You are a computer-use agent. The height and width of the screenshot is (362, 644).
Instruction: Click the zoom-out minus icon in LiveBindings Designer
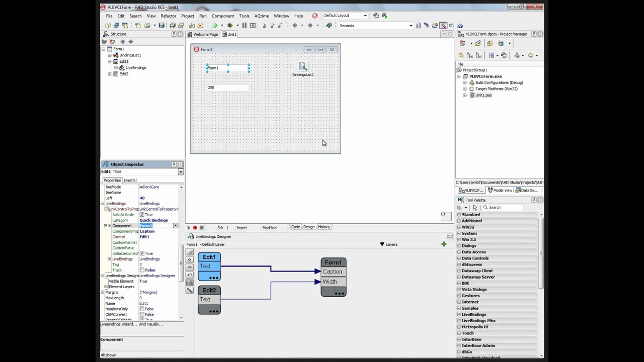(x=190, y=267)
